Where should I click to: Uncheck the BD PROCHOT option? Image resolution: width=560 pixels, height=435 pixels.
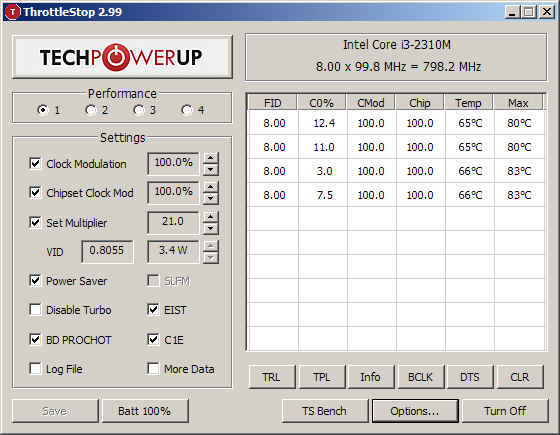pos(35,339)
